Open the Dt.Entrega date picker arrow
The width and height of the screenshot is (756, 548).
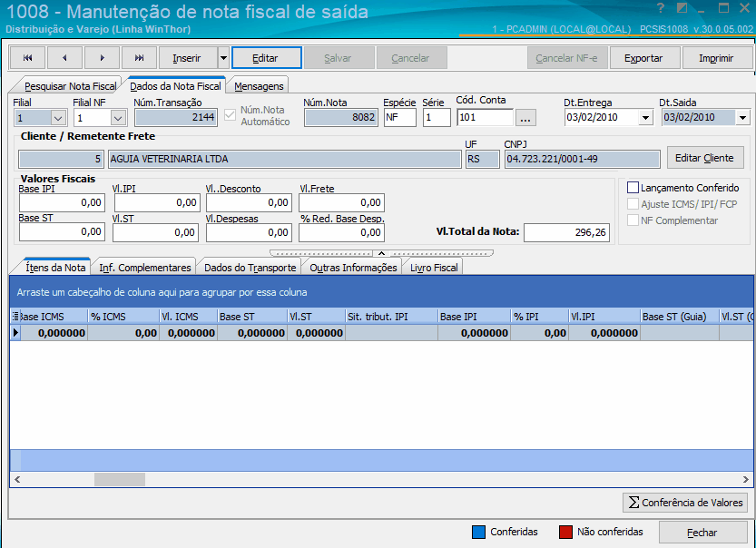(645, 118)
